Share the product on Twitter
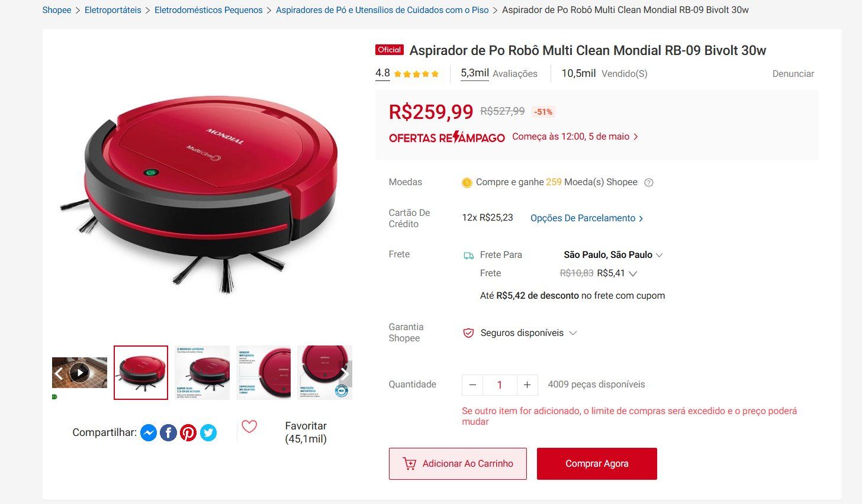 tap(208, 433)
